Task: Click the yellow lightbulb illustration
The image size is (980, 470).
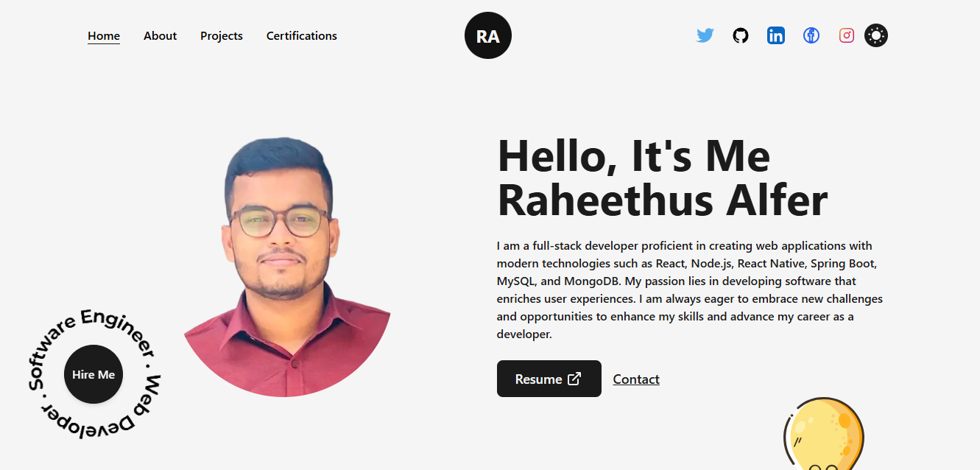Action: point(824,434)
